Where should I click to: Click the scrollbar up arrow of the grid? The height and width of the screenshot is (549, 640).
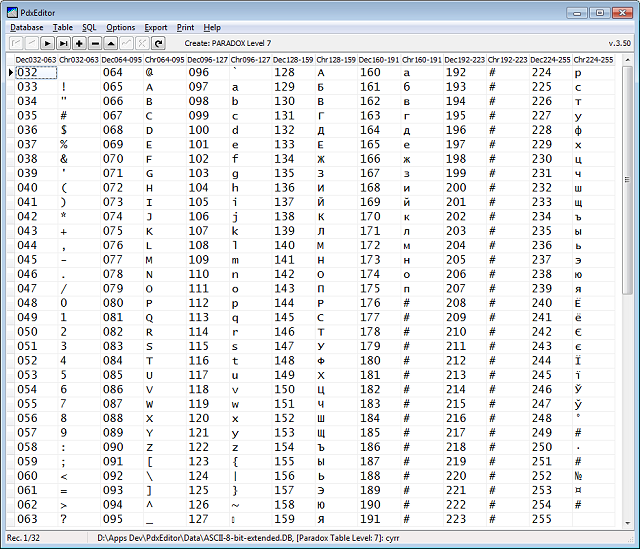point(627,60)
